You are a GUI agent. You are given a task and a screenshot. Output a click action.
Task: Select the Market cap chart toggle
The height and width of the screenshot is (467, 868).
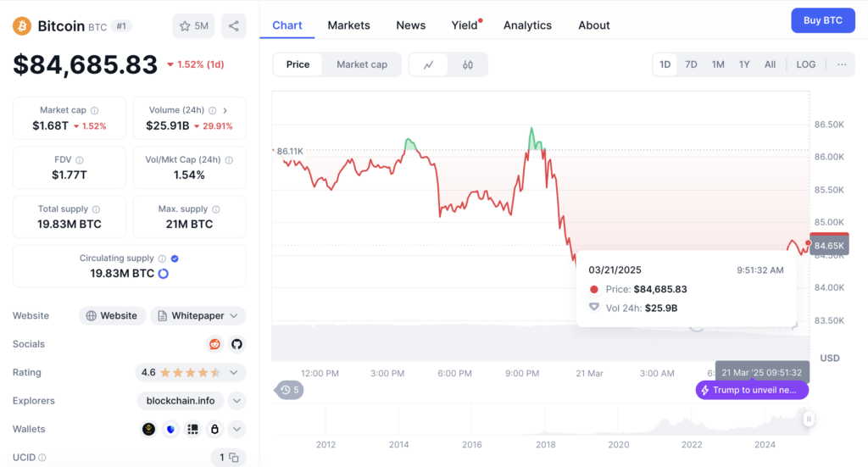pyautogui.click(x=362, y=64)
